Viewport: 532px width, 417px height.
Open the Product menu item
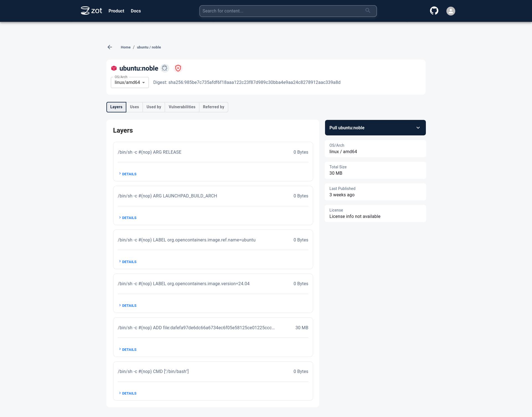[x=116, y=11]
